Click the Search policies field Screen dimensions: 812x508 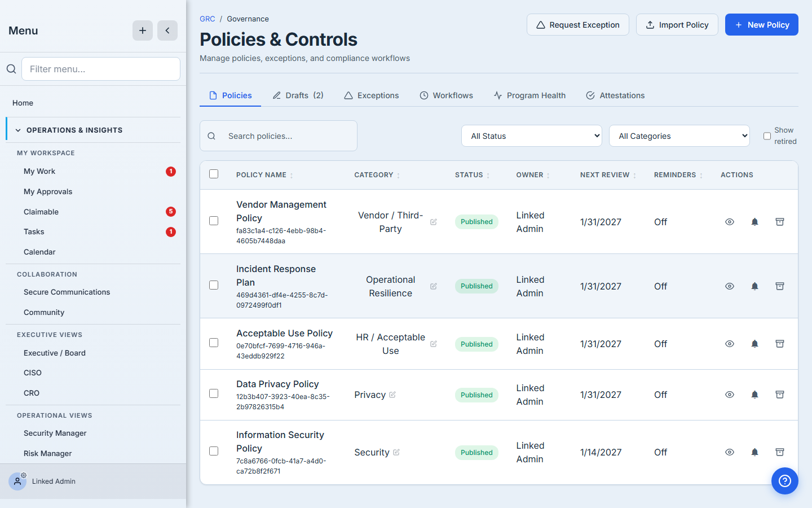point(279,136)
